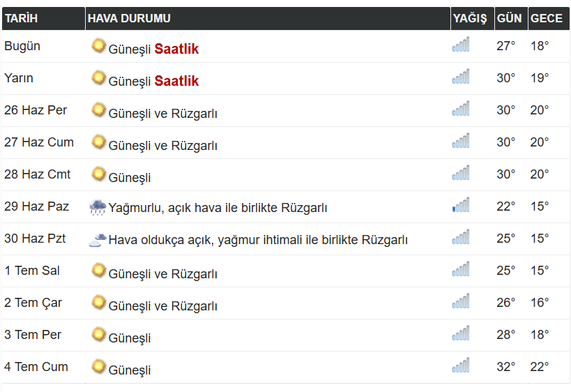Viewport: 571px width, 392px height.
Task: Select the YAĞIŞ column header
Action: click(472, 18)
